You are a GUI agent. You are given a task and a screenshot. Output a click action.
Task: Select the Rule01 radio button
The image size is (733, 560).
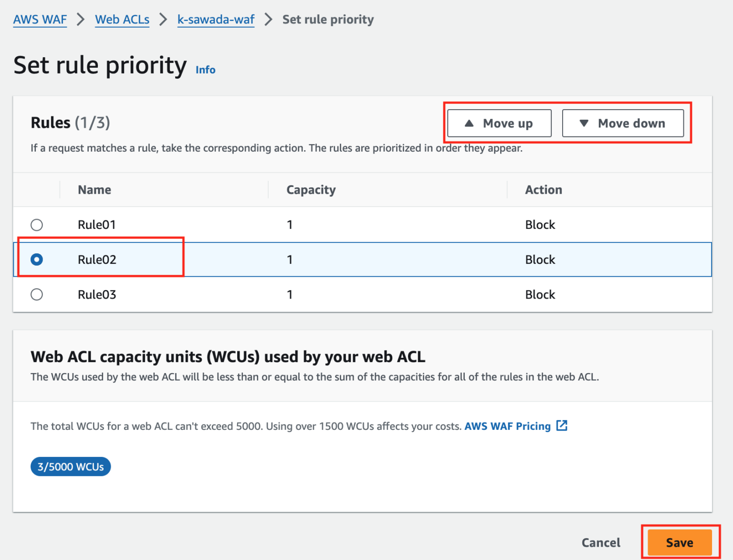click(x=37, y=225)
